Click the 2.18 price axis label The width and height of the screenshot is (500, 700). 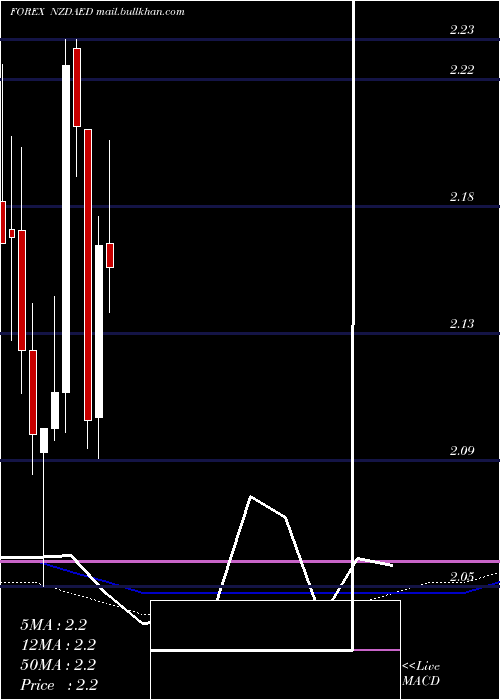click(x=462, y=197)
